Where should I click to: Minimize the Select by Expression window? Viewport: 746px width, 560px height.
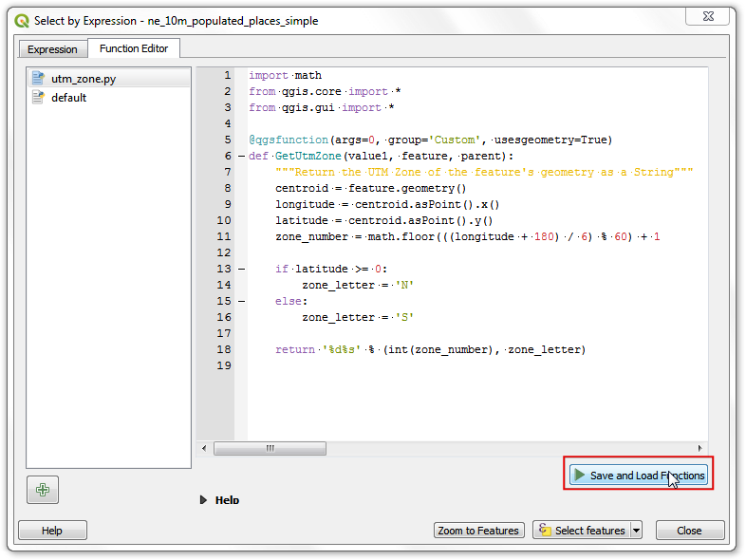[x=648, y=14]
